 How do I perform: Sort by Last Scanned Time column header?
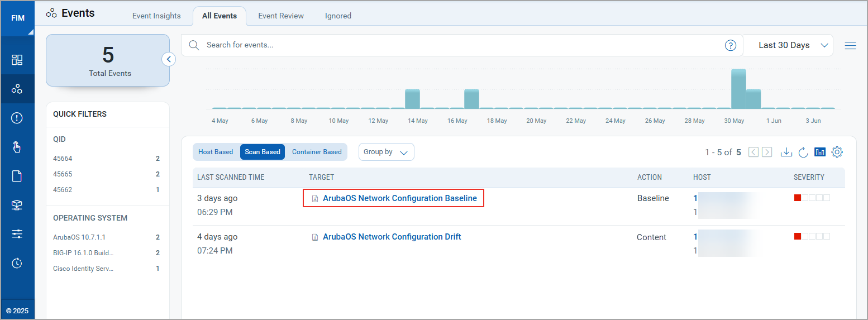point(231,177)
